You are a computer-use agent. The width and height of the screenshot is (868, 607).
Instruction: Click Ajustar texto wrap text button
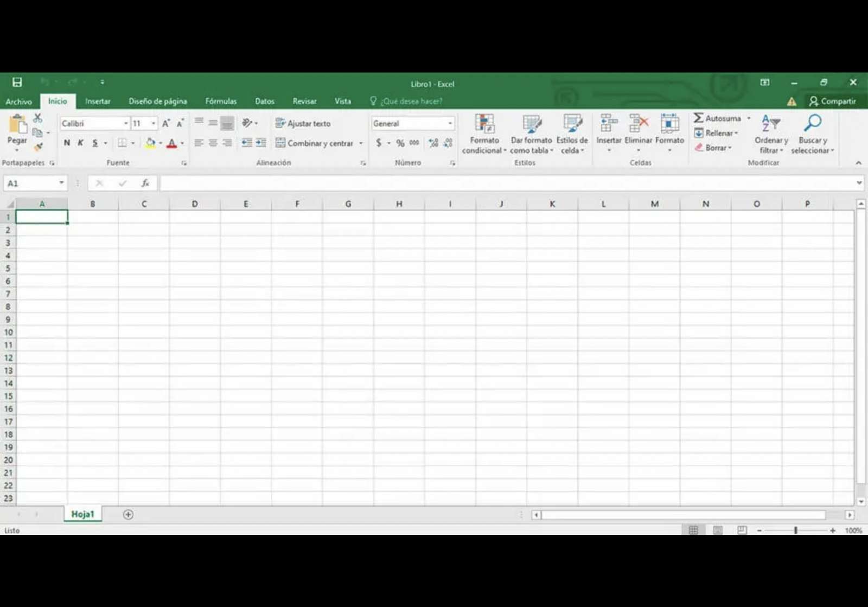pyautogui.click(x=303, y=123)
